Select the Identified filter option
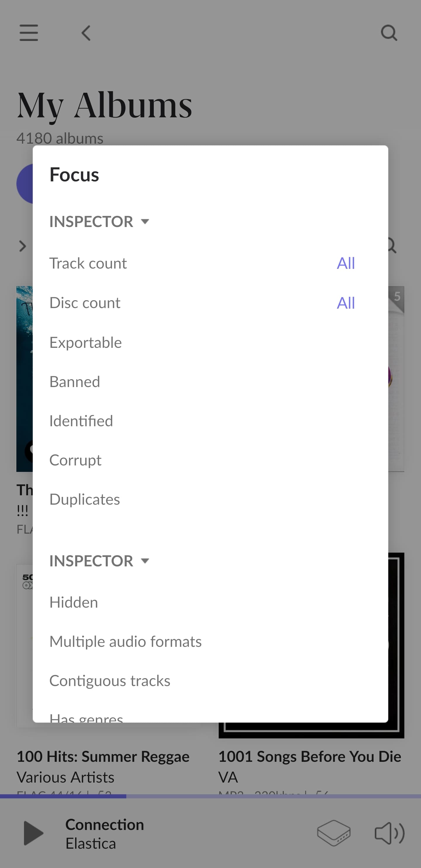The width and height of the screenshot is (421, 868). (210, 421)
